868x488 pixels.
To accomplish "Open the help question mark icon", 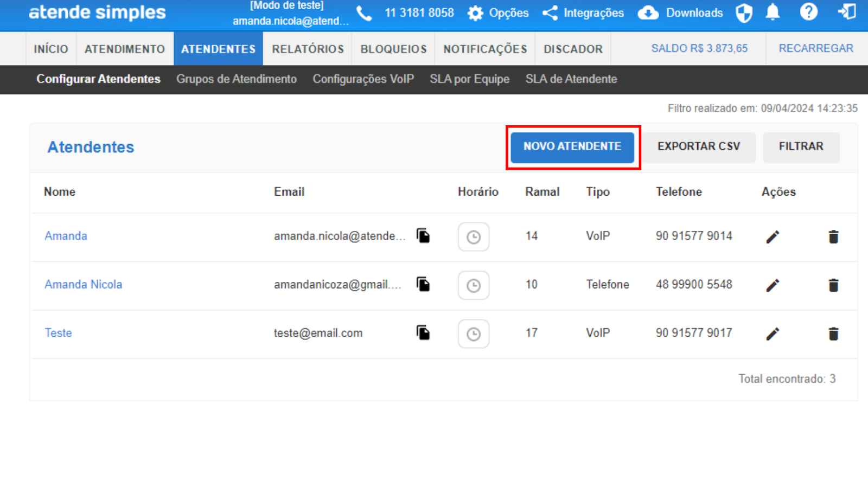I will (x=808, y=12).
